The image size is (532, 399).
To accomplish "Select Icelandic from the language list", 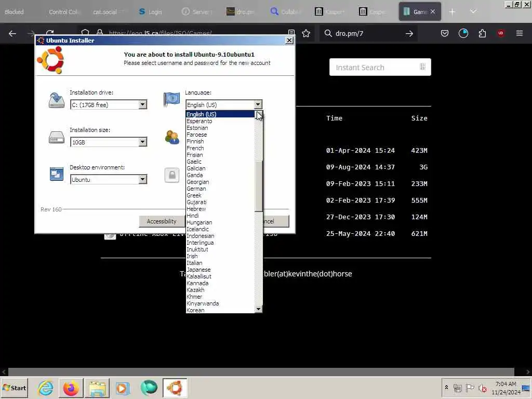I will point(198,229).
